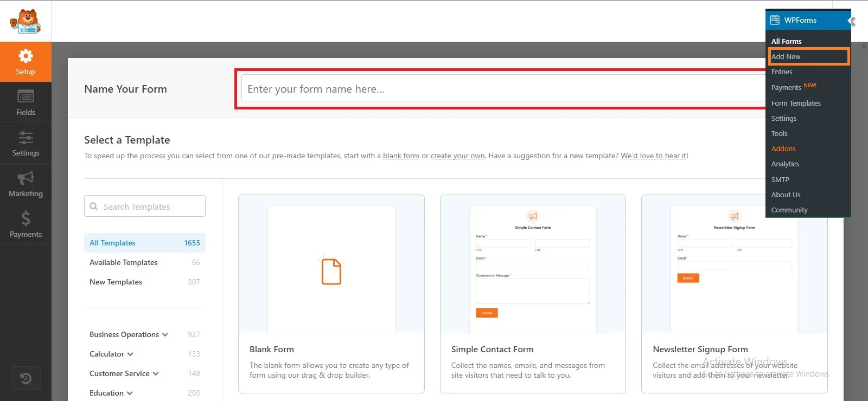Expand Education category

[145, 393]
